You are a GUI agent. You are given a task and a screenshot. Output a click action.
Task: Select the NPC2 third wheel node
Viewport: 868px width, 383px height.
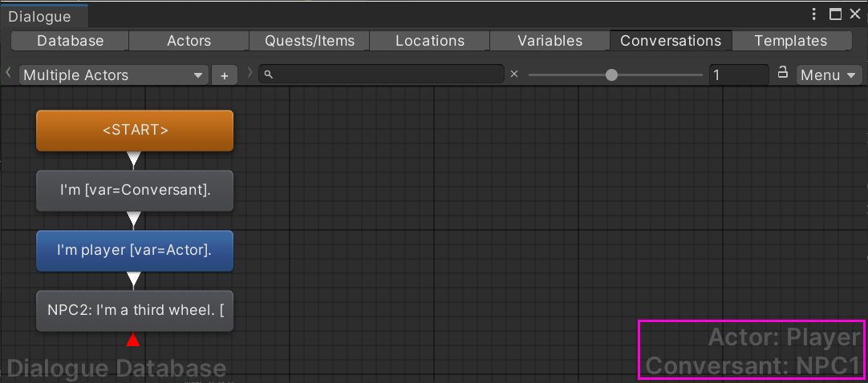click(135, 311)
